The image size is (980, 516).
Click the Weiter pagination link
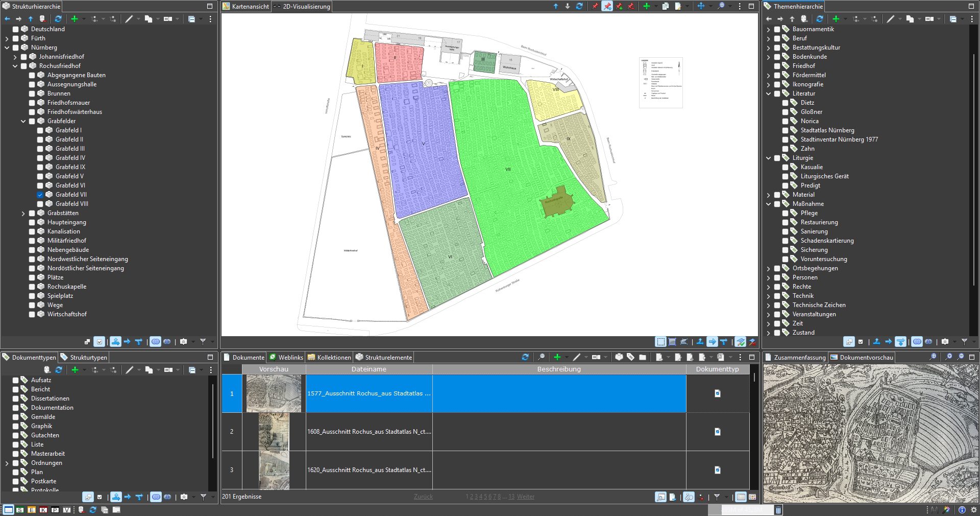click(x=526, y=497)
